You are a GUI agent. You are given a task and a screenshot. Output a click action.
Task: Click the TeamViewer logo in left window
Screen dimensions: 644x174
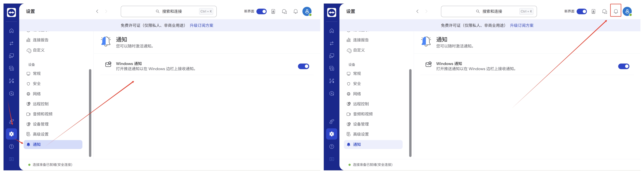coord(11,12)
